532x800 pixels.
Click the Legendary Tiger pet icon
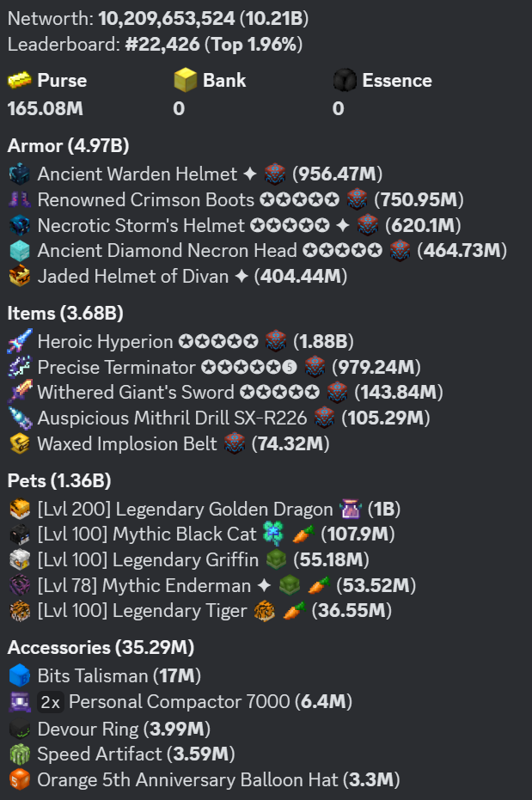pos(19,612)
